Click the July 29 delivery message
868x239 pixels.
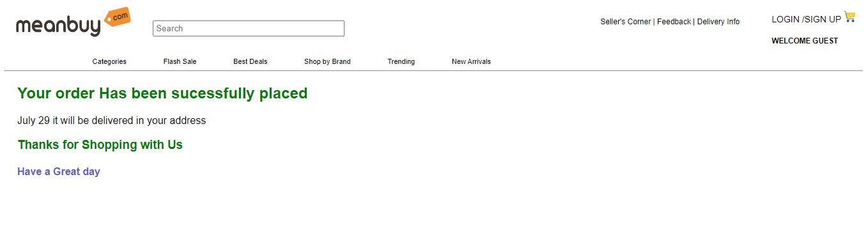click(x=112, y=120)
